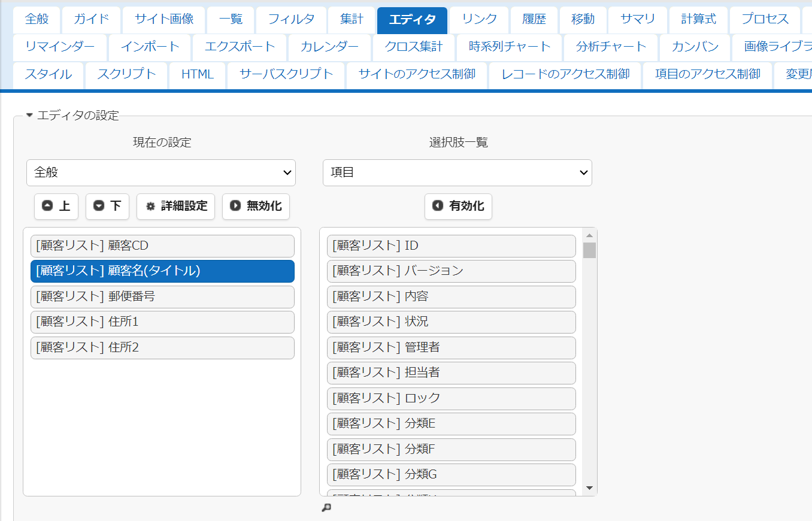
Task: Select [顧客リスト] バージョン in options list
Action: tap(452, 271)
